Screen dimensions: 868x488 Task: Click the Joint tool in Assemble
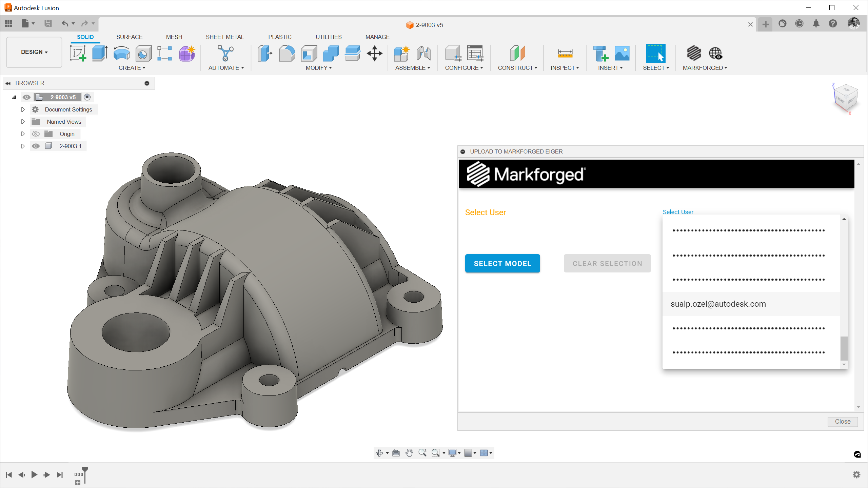[x=424, y=54]
